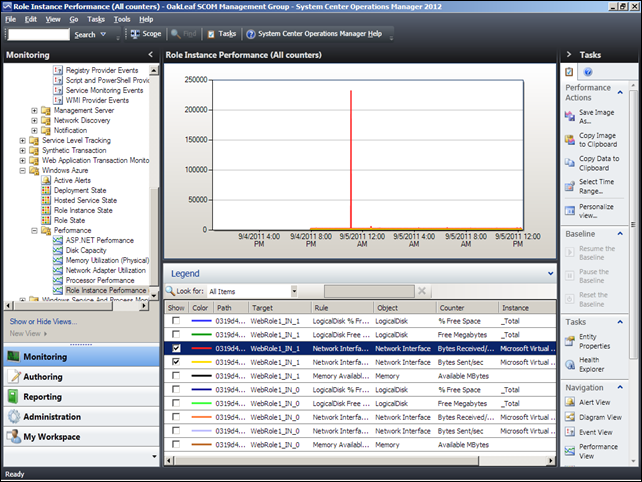Open the Event View navigation icon
Screen dimensions: 642x482
[570, 432]
